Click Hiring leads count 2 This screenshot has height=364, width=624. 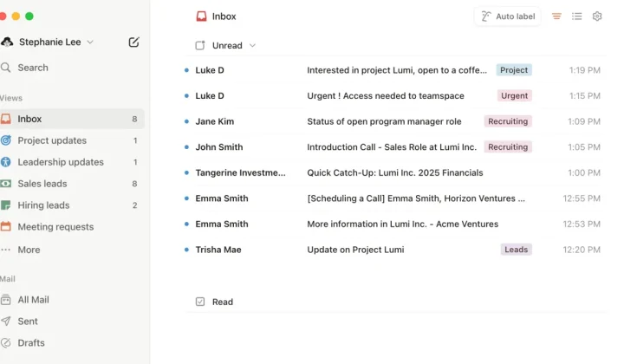[x=134, y=205]
